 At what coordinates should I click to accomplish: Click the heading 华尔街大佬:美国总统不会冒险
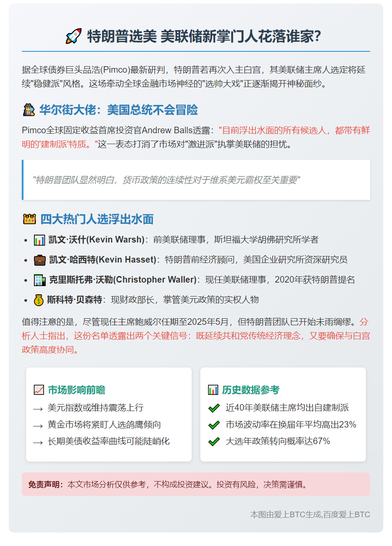(118, 111)
